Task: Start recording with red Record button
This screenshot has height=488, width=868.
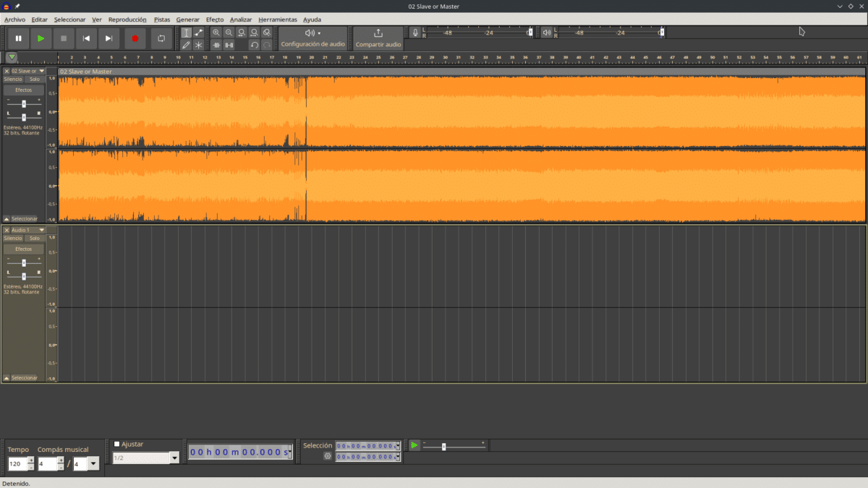Action: coord(135,38)
